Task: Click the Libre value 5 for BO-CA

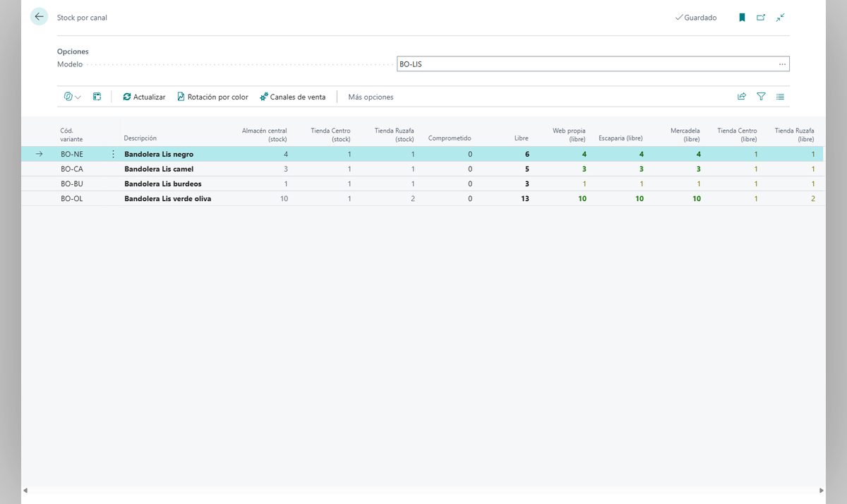Action: (x=527, y=169)
